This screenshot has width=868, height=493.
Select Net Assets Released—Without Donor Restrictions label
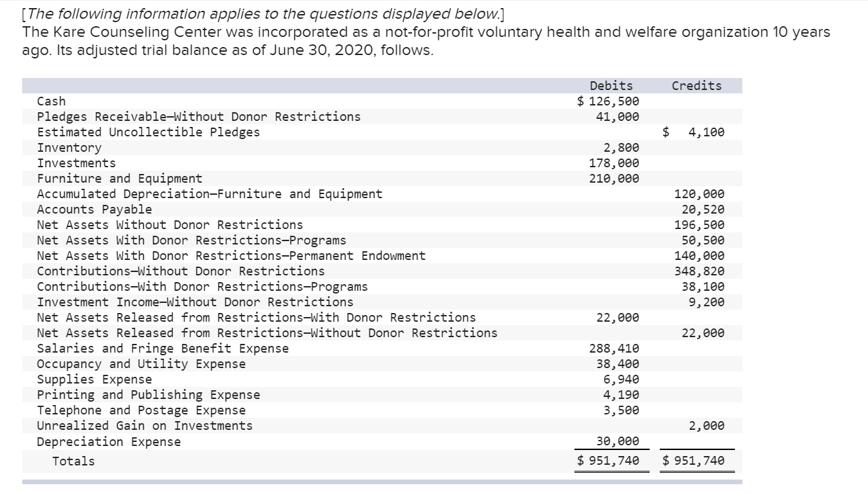tap(267, 333)
